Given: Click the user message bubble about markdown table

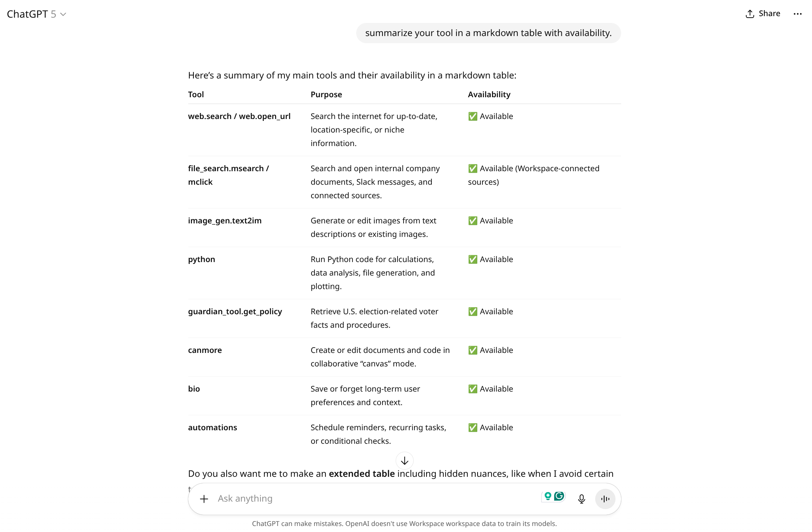Looking at the screenshot, I should coord(488,33).
